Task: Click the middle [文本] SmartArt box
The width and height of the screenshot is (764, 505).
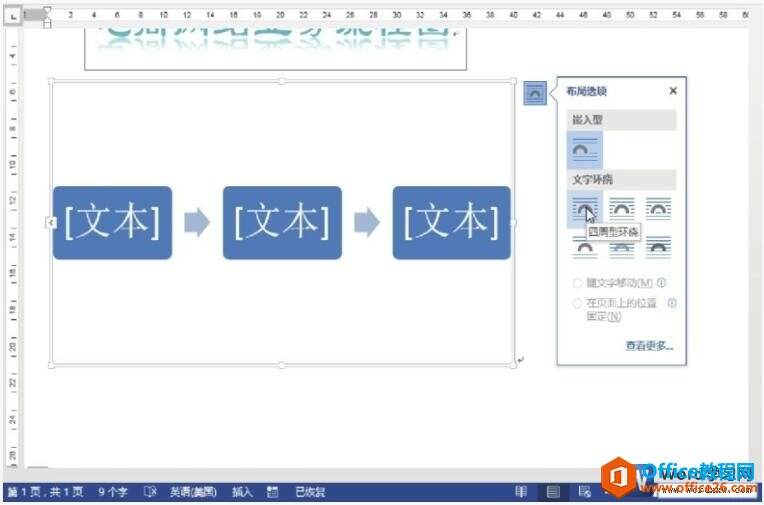Action: (x=282, y=223)
